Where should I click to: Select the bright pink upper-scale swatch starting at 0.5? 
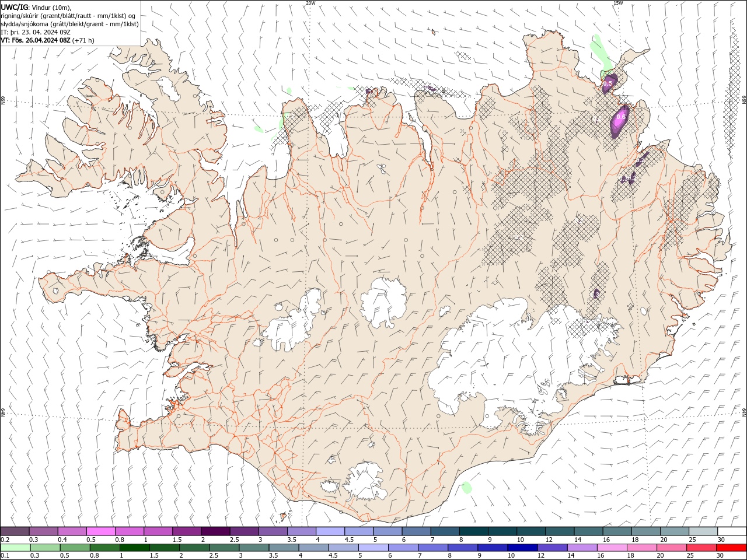pos(100,531)
